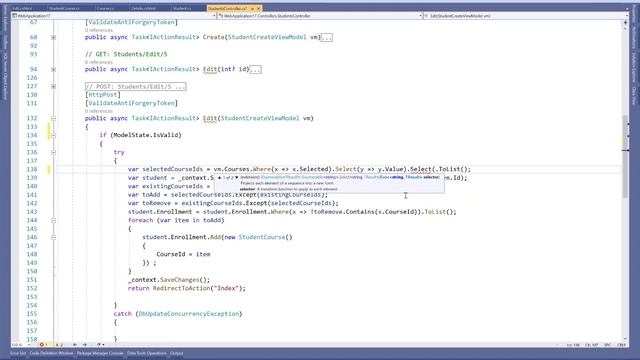Open the Details.cshtml tab
This screenshot has width=640, height=360.
tap(144, 8)
